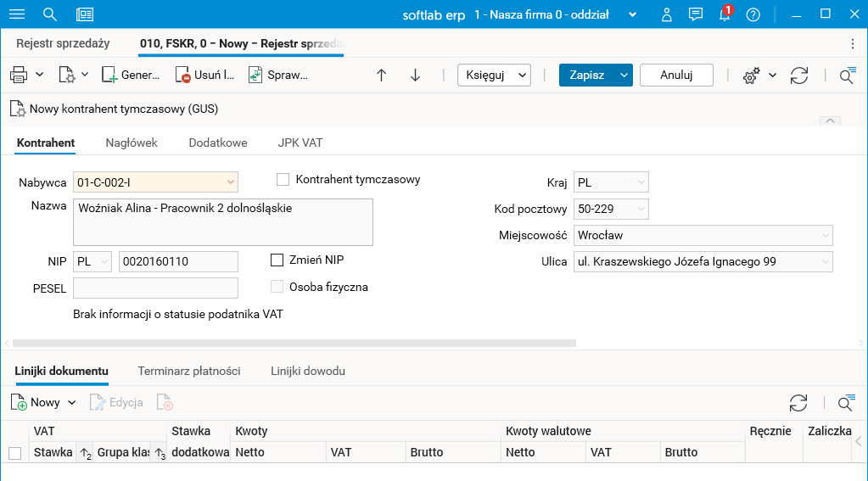Click the Usuń delete icon in toolbar
Viewport: 868px width, 481px height.
(x=184, y=75)
